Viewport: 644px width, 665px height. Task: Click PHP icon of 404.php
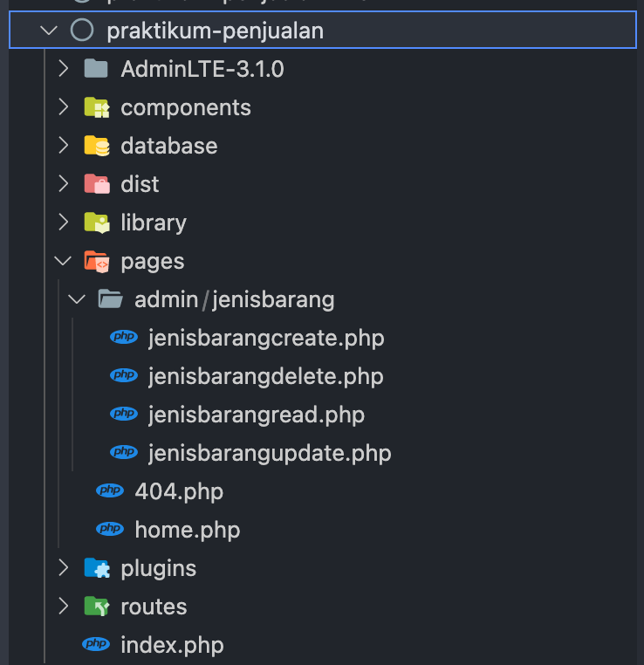point(110,490)
